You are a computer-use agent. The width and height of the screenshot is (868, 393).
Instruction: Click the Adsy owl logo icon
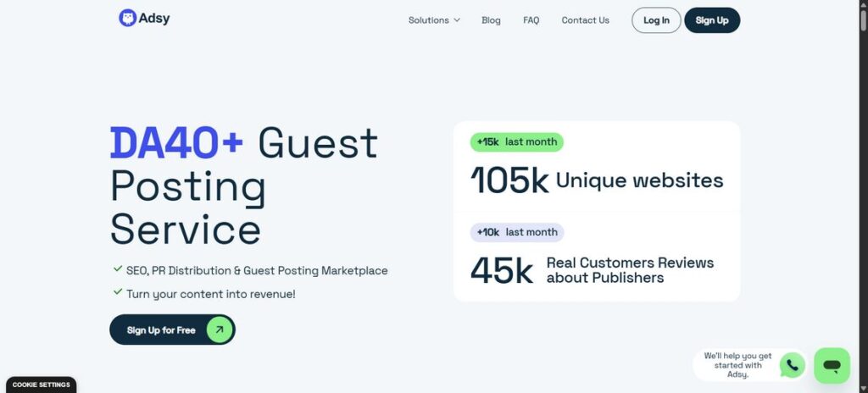127,18
